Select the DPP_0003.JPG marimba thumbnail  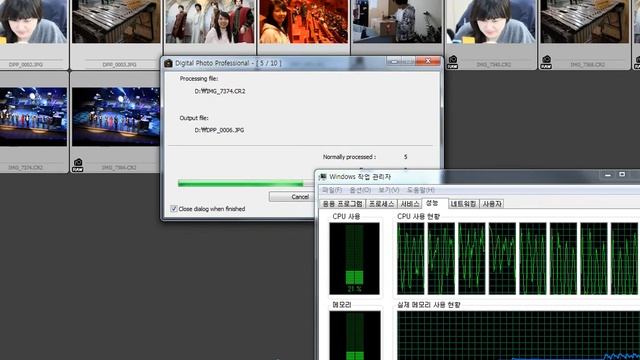(116, 21)
